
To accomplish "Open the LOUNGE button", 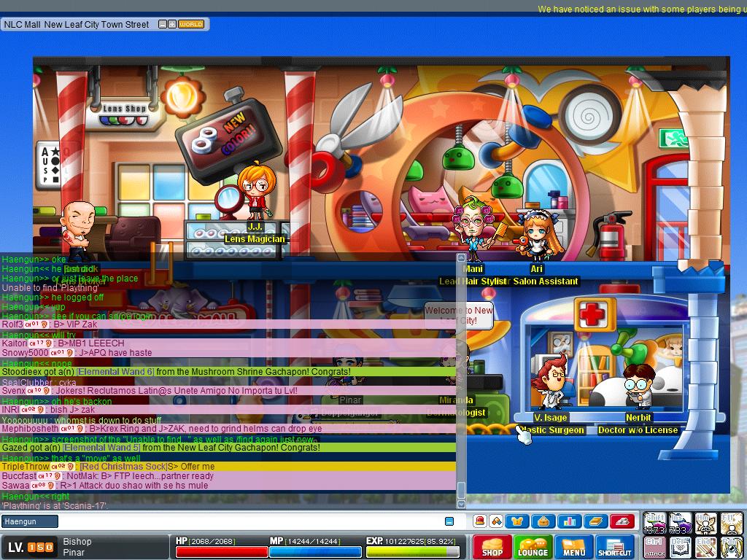I will pyautogui.click(x=533, y=547).
